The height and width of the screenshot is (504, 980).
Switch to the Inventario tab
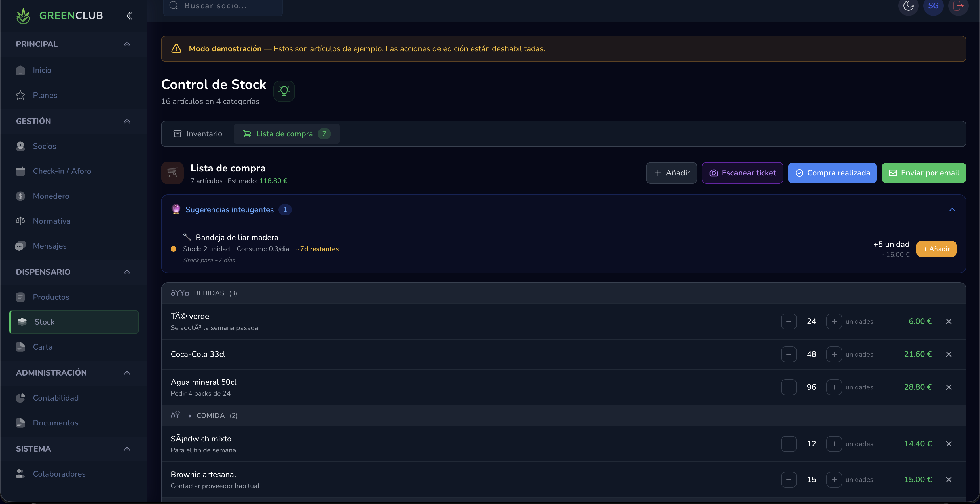coord(198,134)
